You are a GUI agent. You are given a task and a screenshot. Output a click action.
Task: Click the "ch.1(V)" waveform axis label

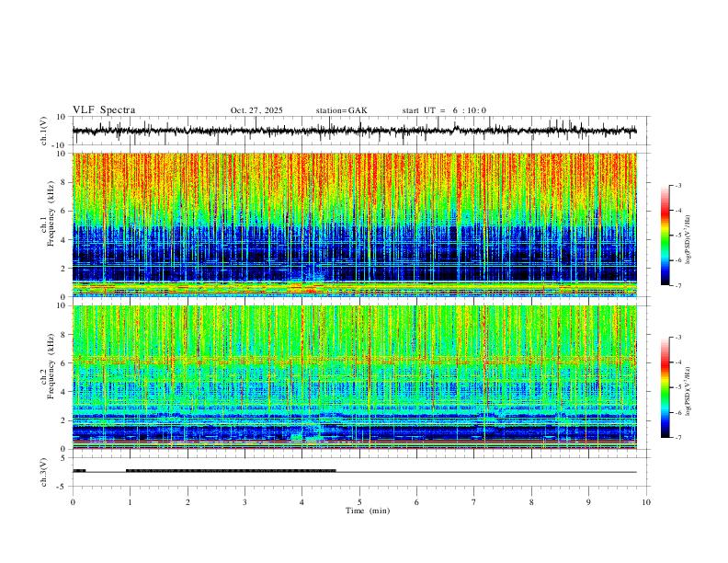[44, 131]
